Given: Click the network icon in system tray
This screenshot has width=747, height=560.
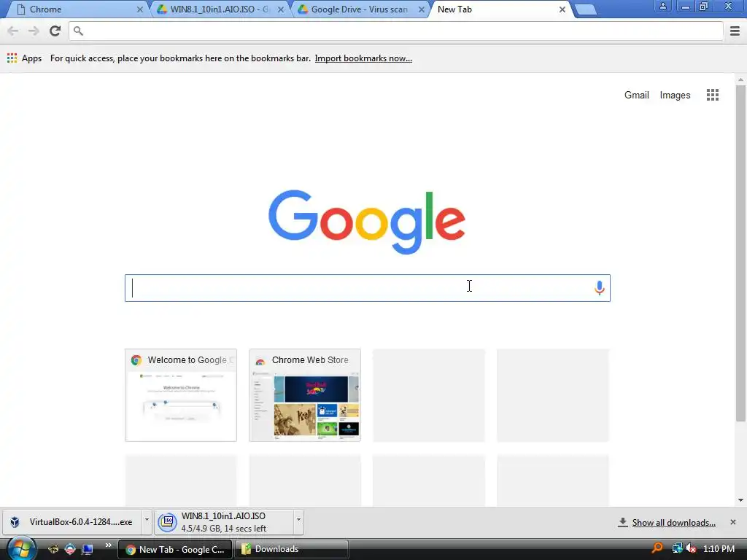Looking at the screenshot, I should point(677,548).
